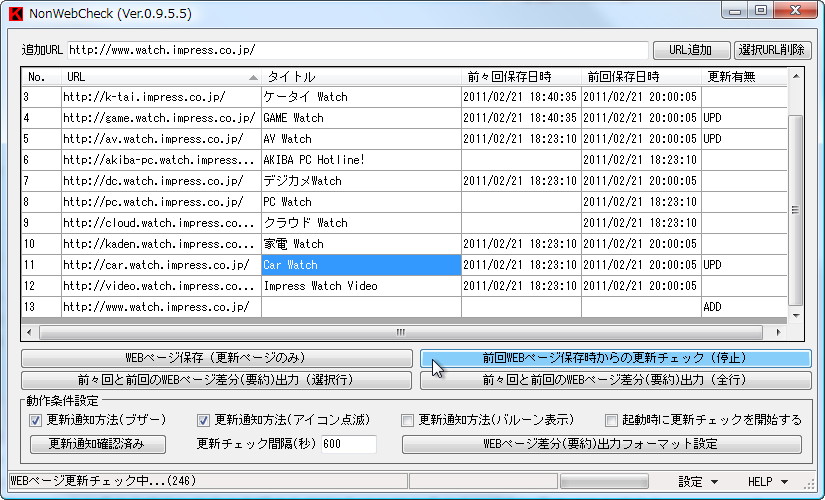Select the http://av.watch.impress.co.jp/ URL cell
Image resolution: width=825 pixels, height=500 pixels.
(161, 139)
